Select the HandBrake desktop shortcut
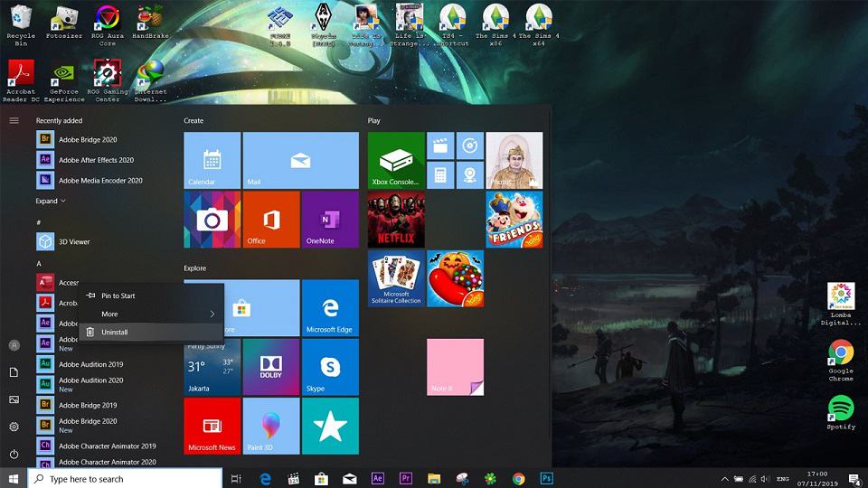 [150, 22]
